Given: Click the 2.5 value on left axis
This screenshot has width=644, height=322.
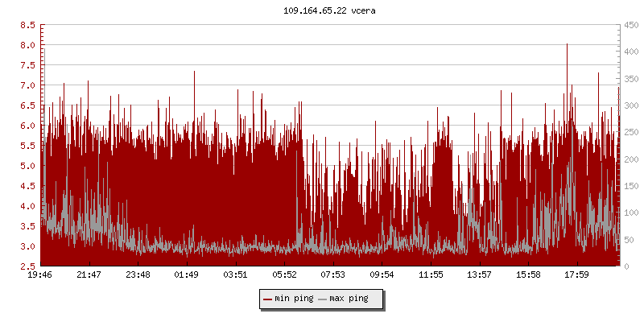Looking at the screenshot, I should [27, 266].
